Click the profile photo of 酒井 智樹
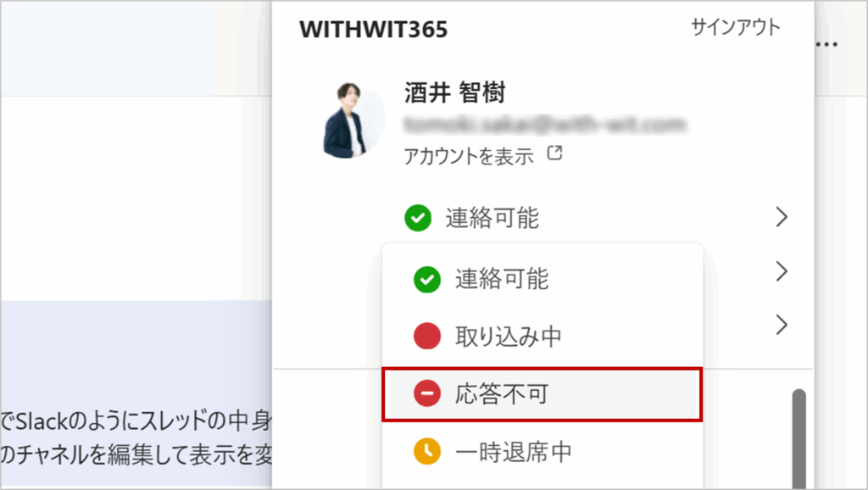This screenshot has height=490, width=868. pos(353,120)
